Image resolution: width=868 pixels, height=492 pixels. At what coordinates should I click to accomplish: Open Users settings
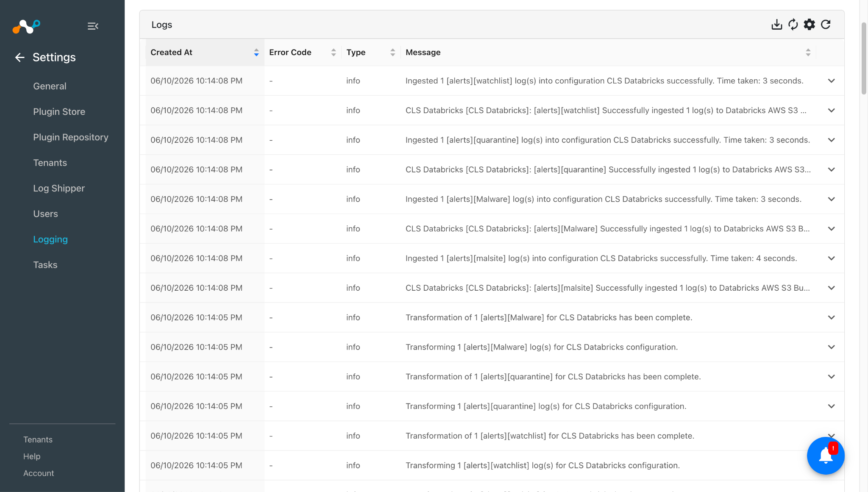coord(45,214)
